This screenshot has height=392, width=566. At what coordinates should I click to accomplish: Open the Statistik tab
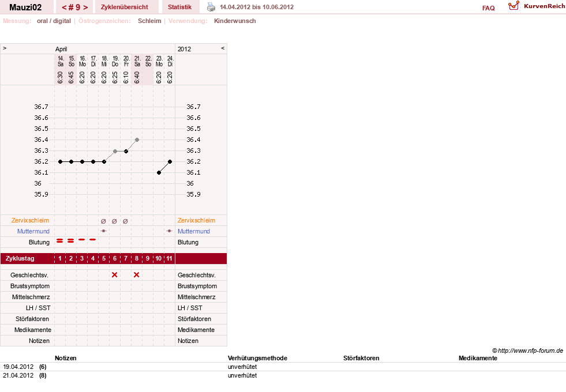click(x=179, y=7)
